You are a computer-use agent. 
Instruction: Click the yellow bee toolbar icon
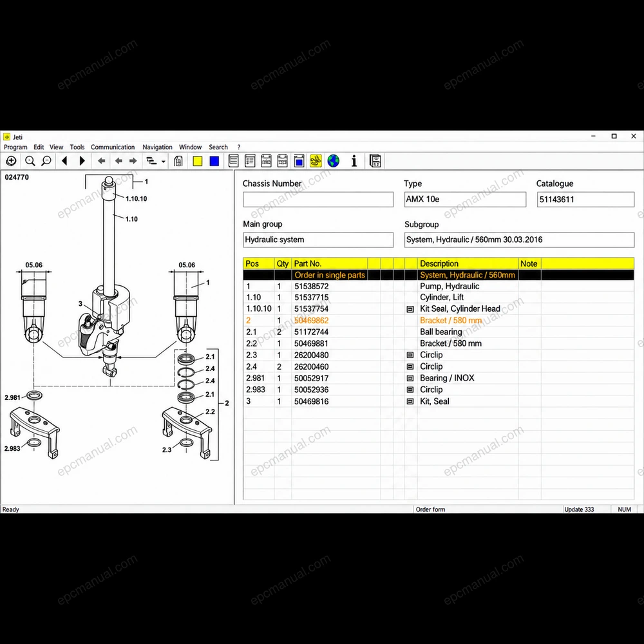coord(316,161)
